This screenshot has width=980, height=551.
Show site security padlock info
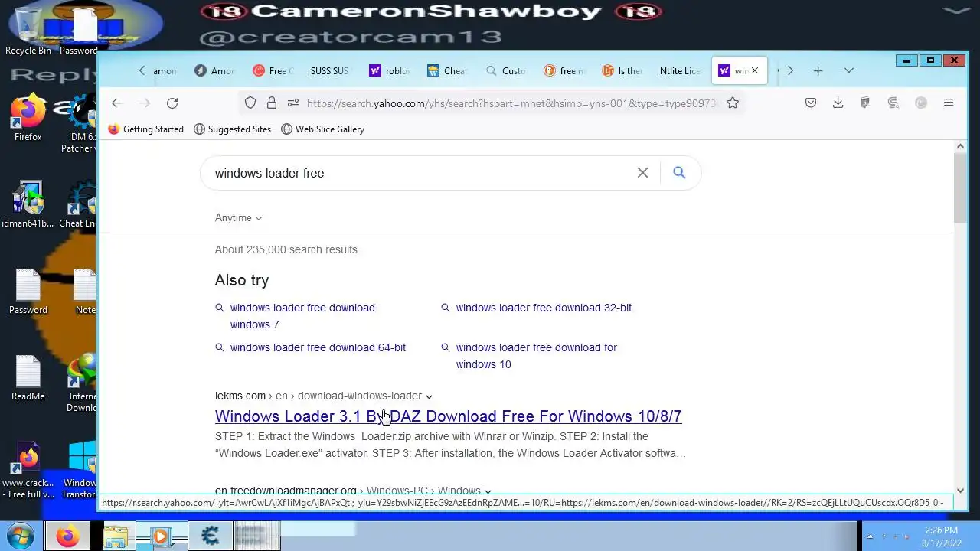click(x=271, y=103)
